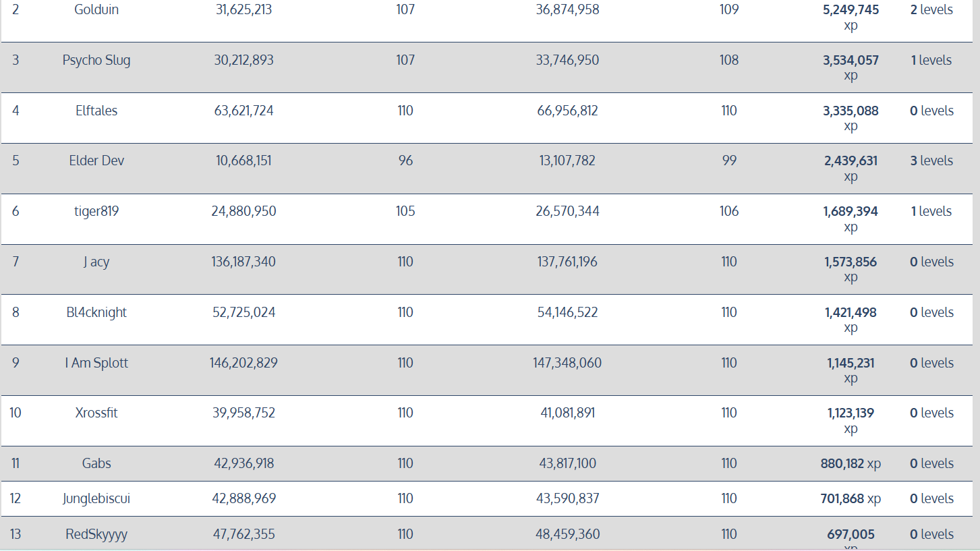This screenshot has height=551, width=980.
Task: Click the 66,956,812 ending XP cell
Action: [x=567, y=111]
